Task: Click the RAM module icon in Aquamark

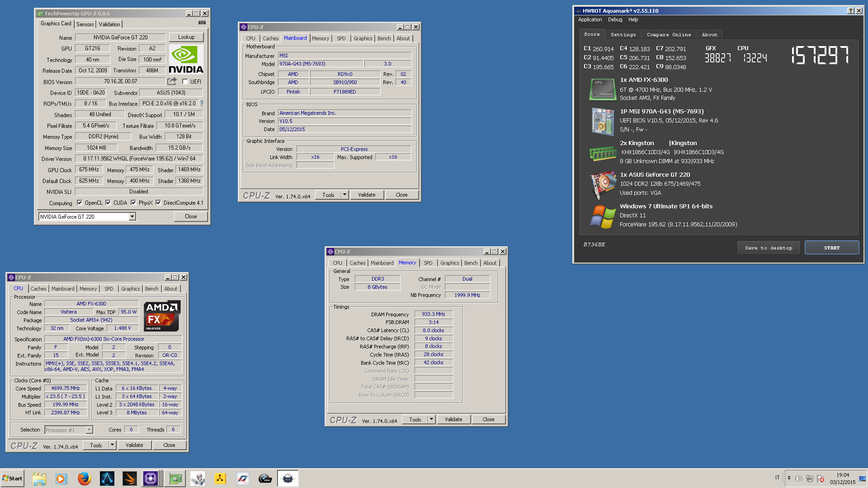Action: tap(603, 154)
